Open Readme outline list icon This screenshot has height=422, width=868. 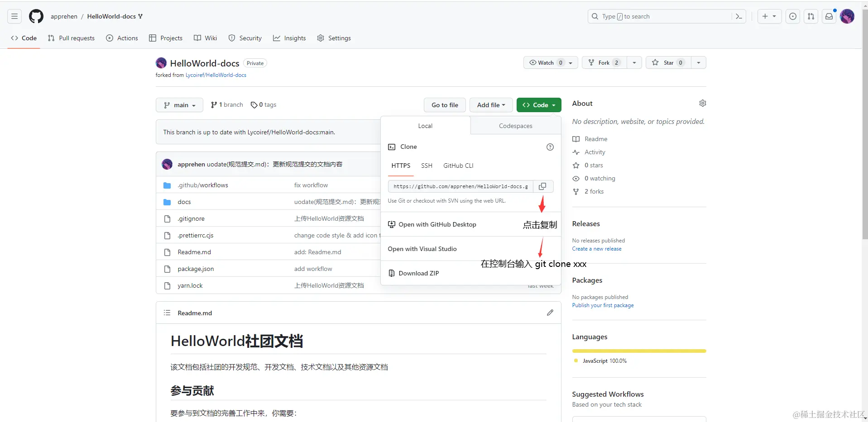tap(167, 313)
